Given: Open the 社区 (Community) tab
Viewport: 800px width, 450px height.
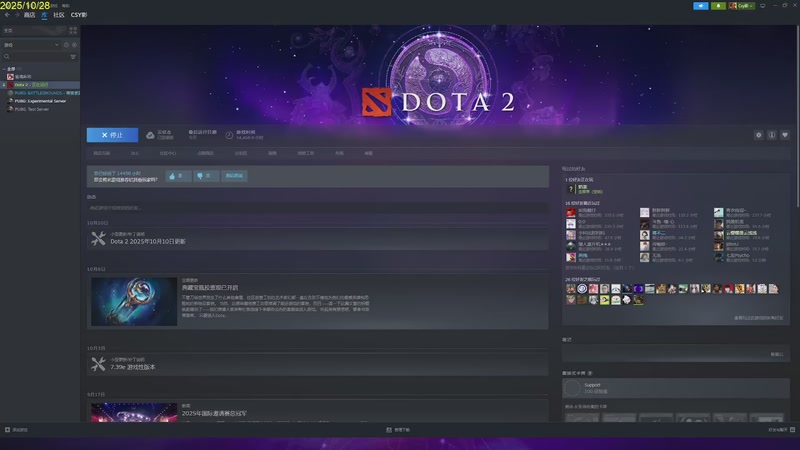Looking at the screenshot, I should (59, 15).
